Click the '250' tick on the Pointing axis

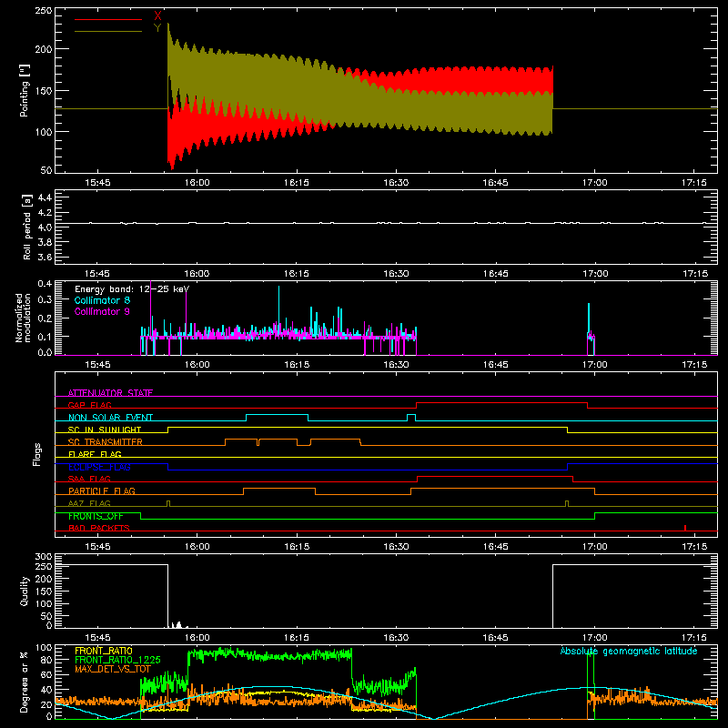pyautogui.click(x=44, y=11)
